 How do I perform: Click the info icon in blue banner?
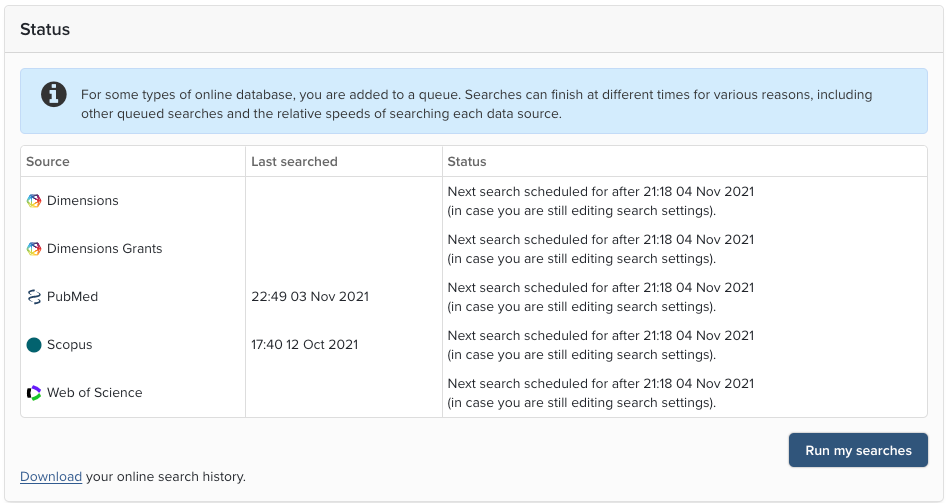(x=54, y=95)
